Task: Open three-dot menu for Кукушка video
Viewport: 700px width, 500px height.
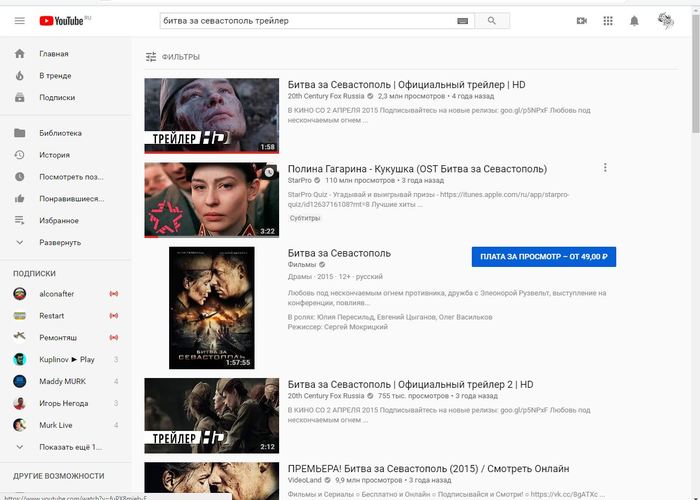Action: 605,169
